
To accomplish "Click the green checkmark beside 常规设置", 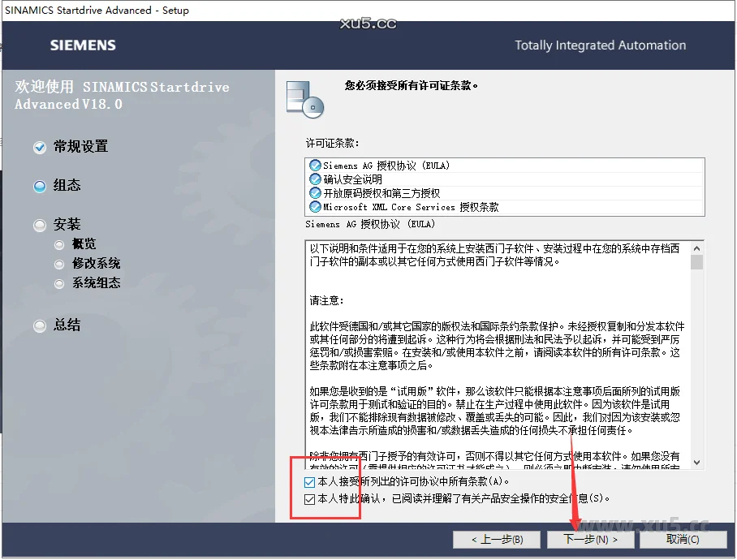I will (x=39, y=147).
